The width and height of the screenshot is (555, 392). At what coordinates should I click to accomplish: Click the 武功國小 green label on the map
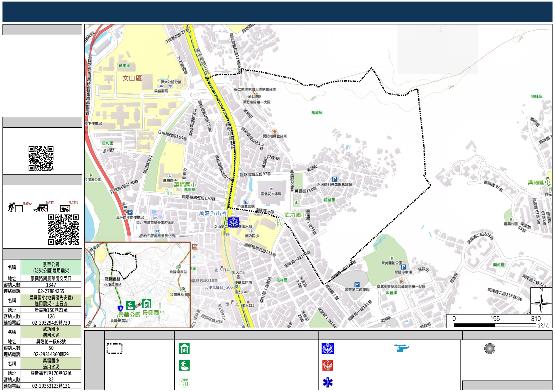pyautogui.click(x=296, y=215)
